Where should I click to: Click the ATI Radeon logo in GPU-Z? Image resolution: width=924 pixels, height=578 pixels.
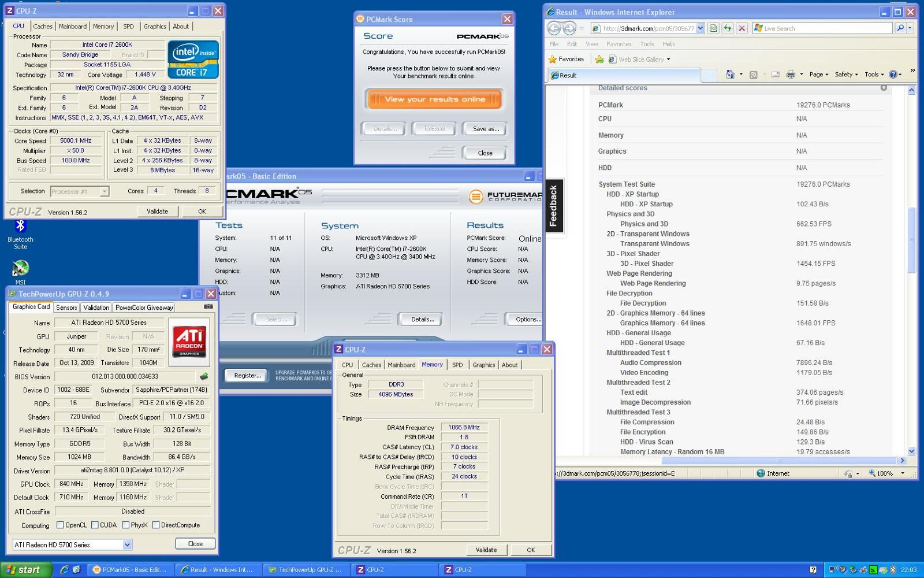(189, 341)
